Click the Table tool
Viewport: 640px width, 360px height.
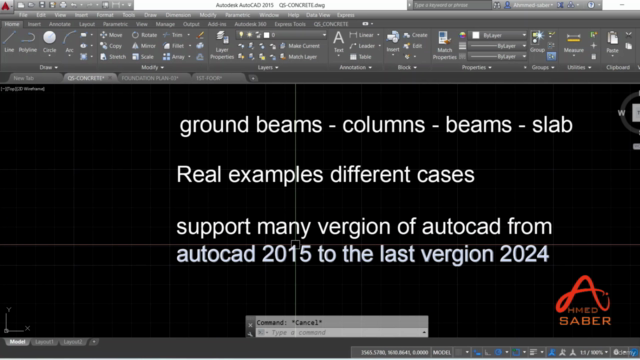[360, 57]
